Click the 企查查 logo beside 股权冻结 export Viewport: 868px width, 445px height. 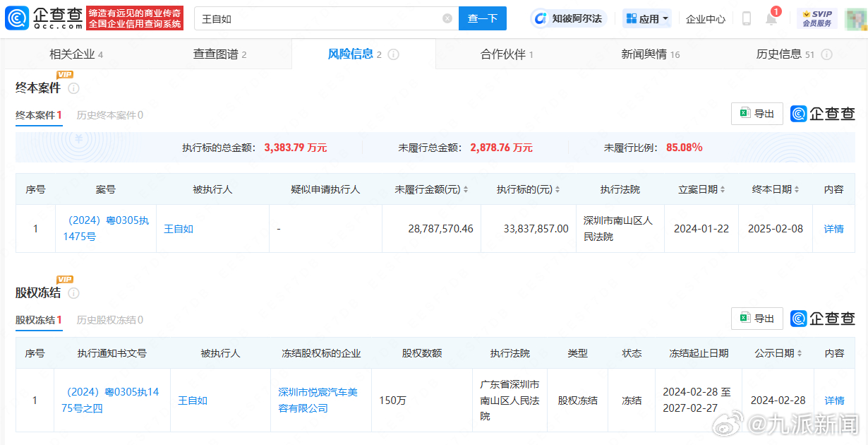pyautogui.click(x=823, y=319)
